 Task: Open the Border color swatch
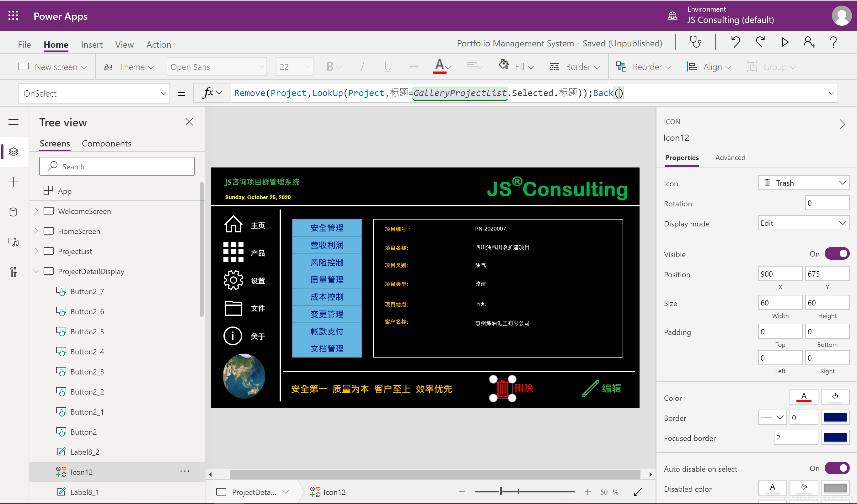pos(835,417)
